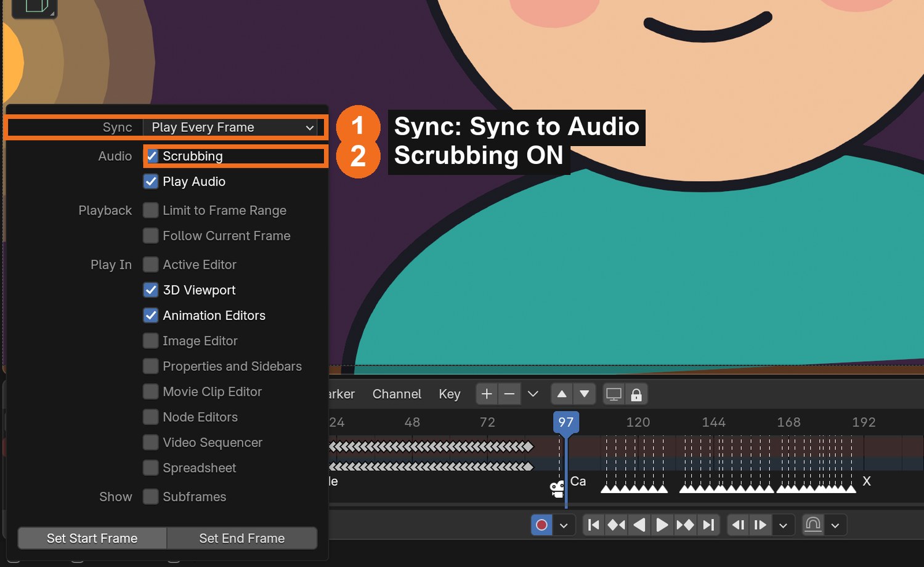The width and height of the screenshot is (924, 567).
Task: Enable Image Editor playback
Action: pos(151,341)
